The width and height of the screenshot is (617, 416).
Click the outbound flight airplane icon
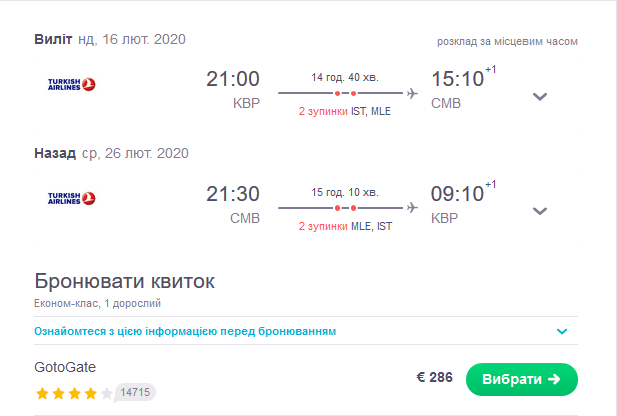[412, 94]
